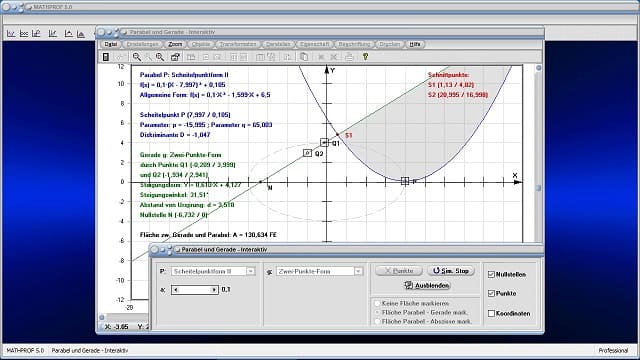This screenshot has width=640, height=360.
Task: Click the red S1 intersection label
Action: [349, 135]
